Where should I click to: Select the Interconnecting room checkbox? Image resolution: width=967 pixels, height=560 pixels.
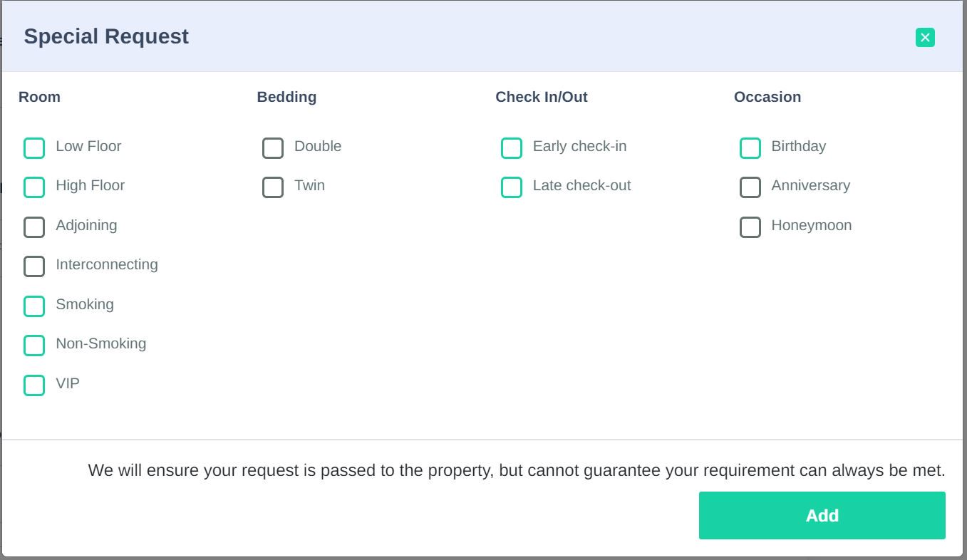(34, 266)
